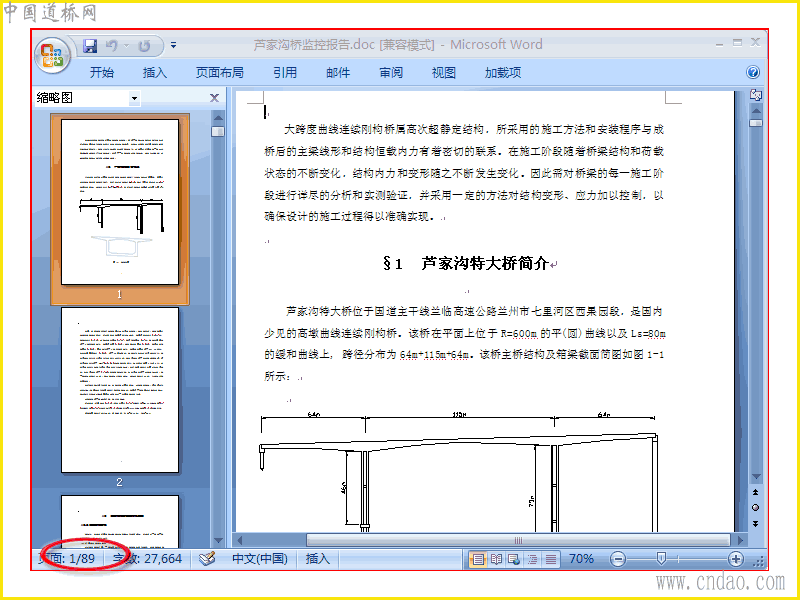Click the 中文(中国) language indicator
Viewport: 800px width, 600px height.
pos(260,559)
